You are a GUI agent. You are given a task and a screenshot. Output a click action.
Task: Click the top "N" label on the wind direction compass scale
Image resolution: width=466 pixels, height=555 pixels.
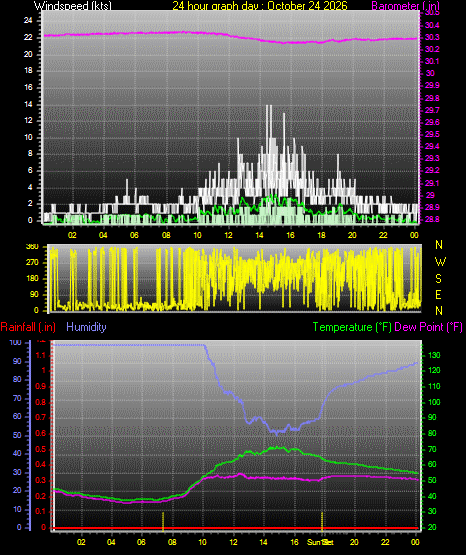(439, 245)
